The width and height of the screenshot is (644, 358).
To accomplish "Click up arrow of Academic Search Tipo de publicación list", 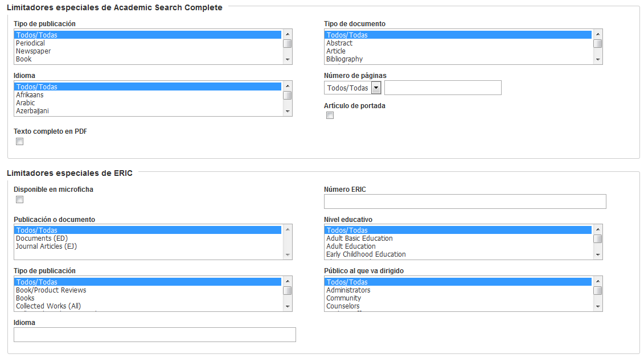I will (x=288, y=34).
